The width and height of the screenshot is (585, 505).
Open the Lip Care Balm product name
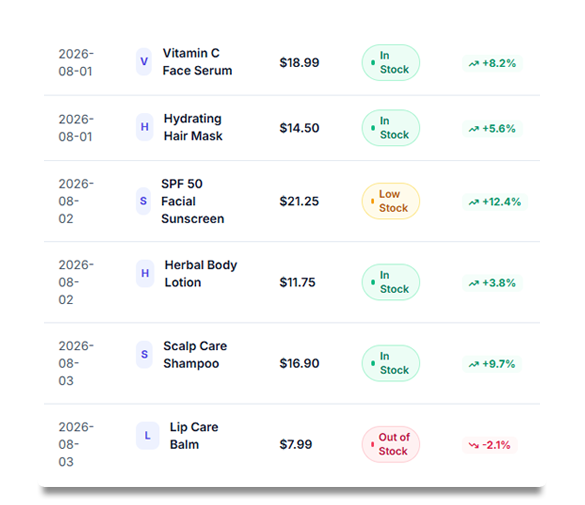pyautogui.click(x=194, y=436)
